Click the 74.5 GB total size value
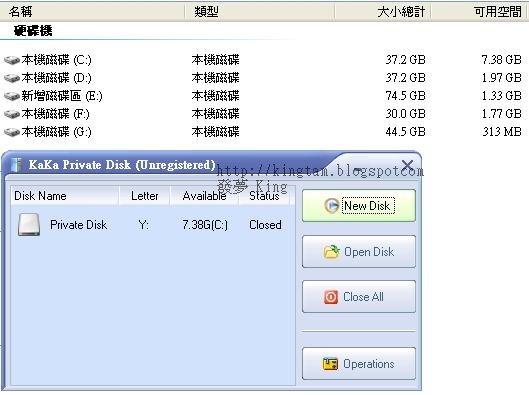 coord(406,96)
